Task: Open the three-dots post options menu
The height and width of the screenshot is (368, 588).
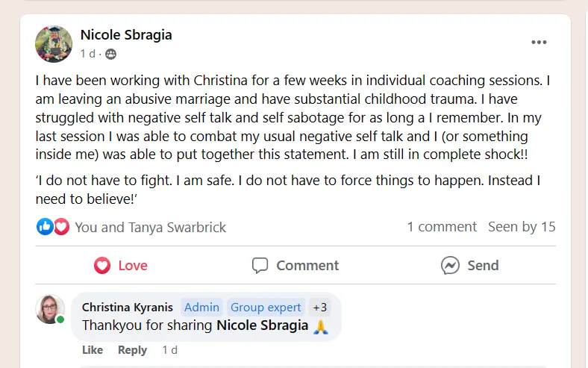Action: click(539, 43)
